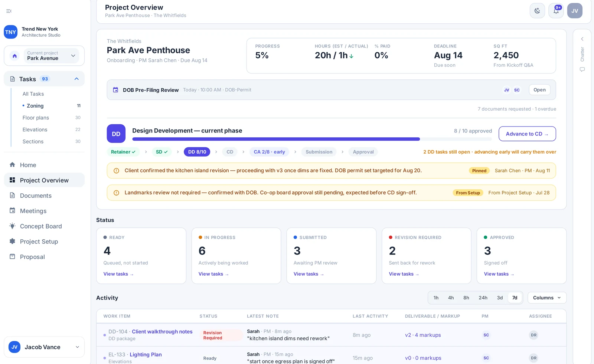Go to Project Setup menu item
Image resolution: width=594 pixels, height=364 pixels.
click(44, 242)
